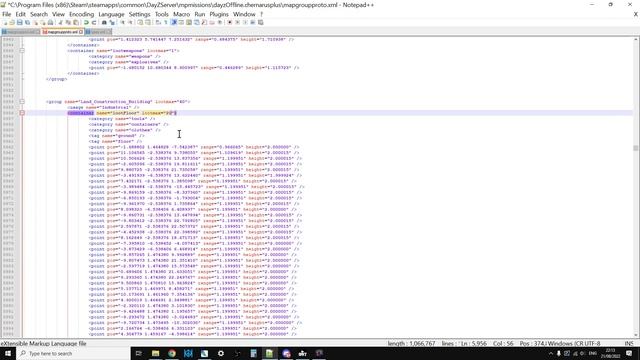The width and height of the screenshot is (640, 360).
Task: Show the Function List panel icon
Action: click(204, 22)
